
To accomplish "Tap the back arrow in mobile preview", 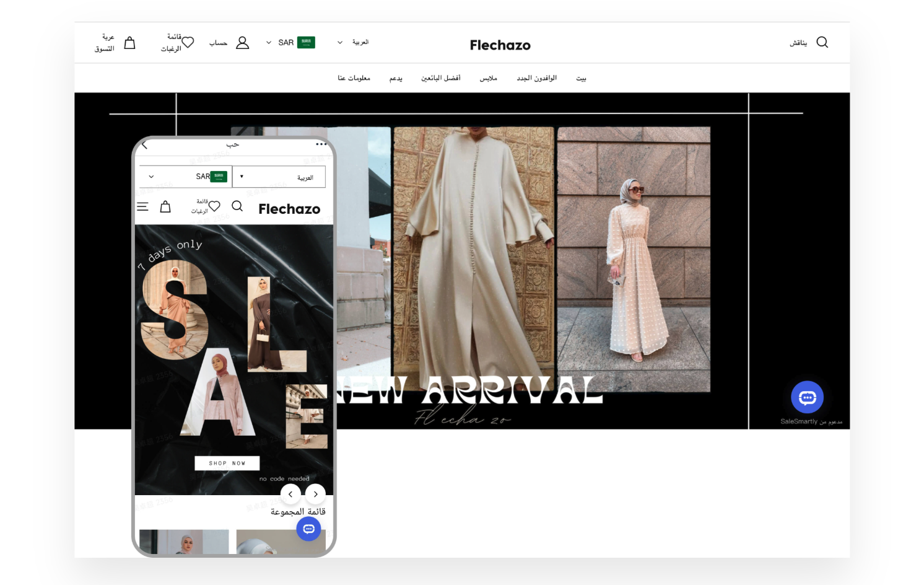I will point(145,145).
